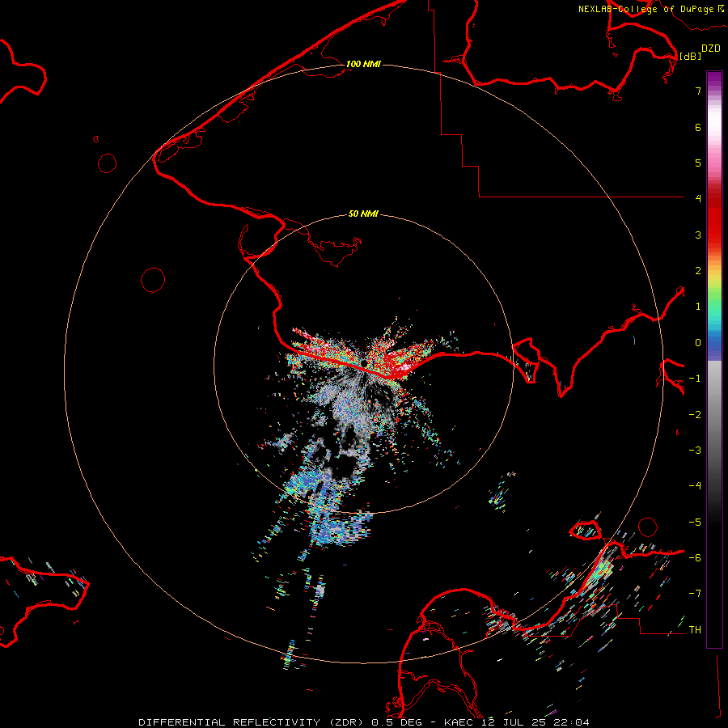728x728 pixels.
Task: Click the -1 value on the color scale
Action: [695, 379]
